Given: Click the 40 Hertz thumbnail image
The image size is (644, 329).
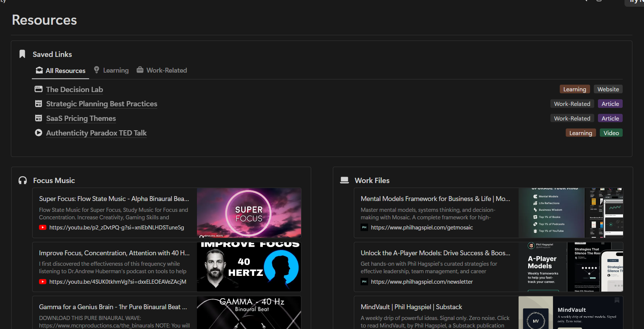Looking at the screenshot, I should (249, 267).
